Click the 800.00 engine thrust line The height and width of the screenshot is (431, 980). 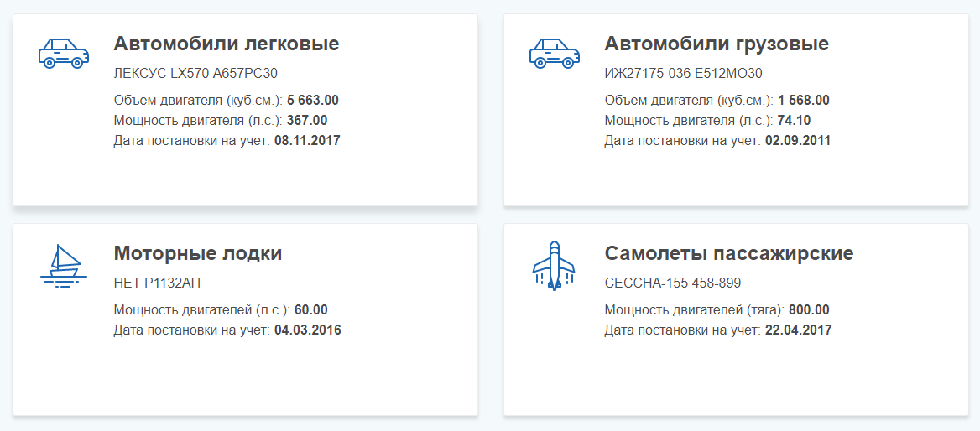click(717, 310)
